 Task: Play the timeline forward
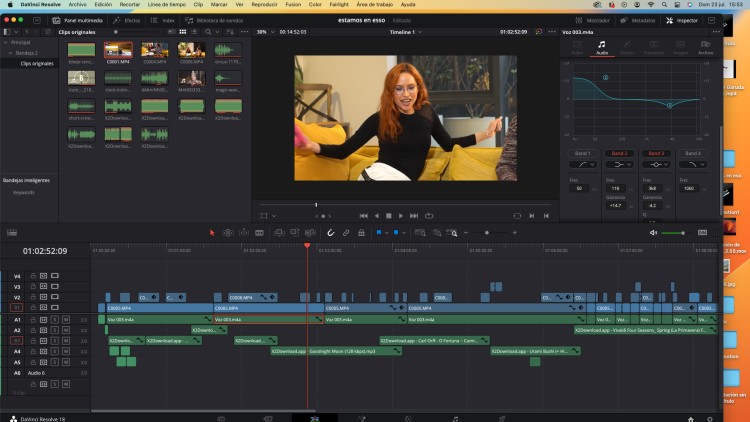pyautogui.click(x=401, y=216)
